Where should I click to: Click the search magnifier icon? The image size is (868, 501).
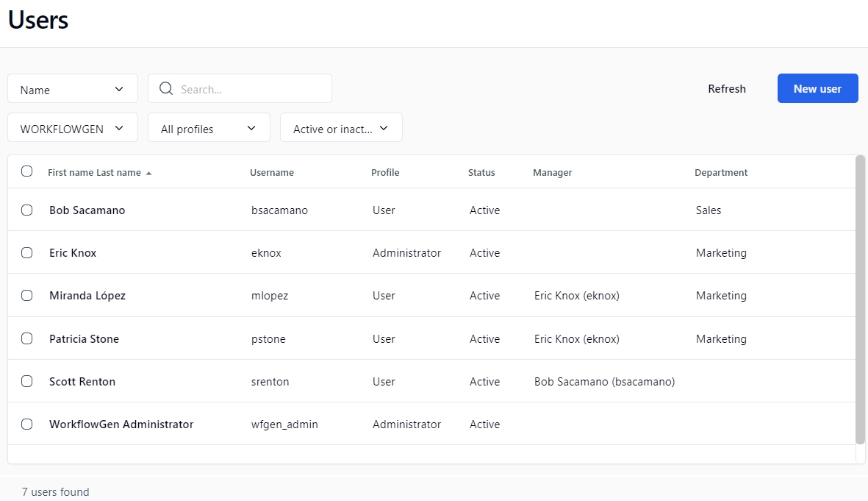coord(166,89)
